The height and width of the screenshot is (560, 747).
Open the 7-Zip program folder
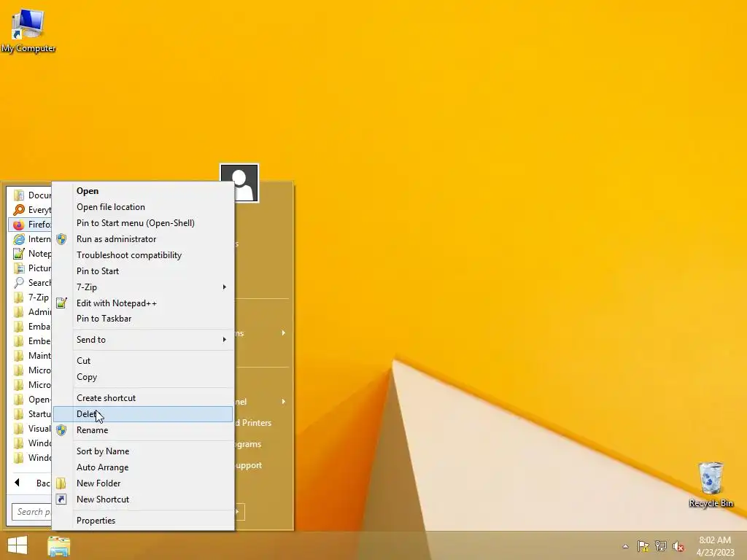pos(31,297)
